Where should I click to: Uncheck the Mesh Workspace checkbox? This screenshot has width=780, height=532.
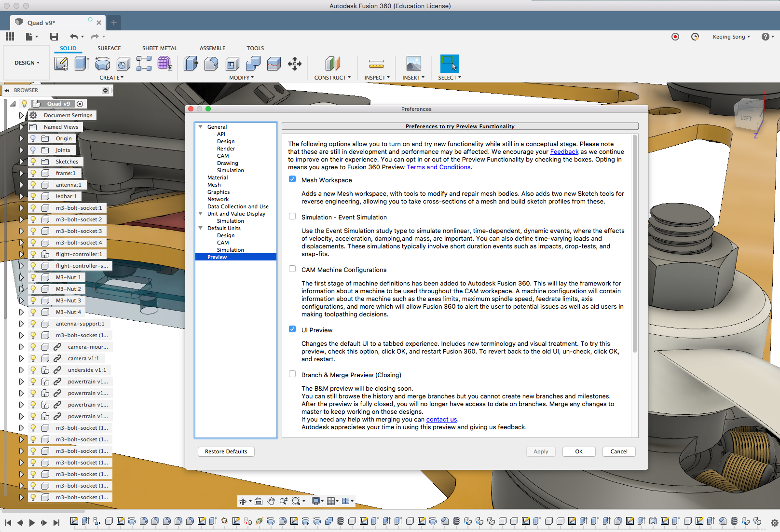(x=292, y=179)
